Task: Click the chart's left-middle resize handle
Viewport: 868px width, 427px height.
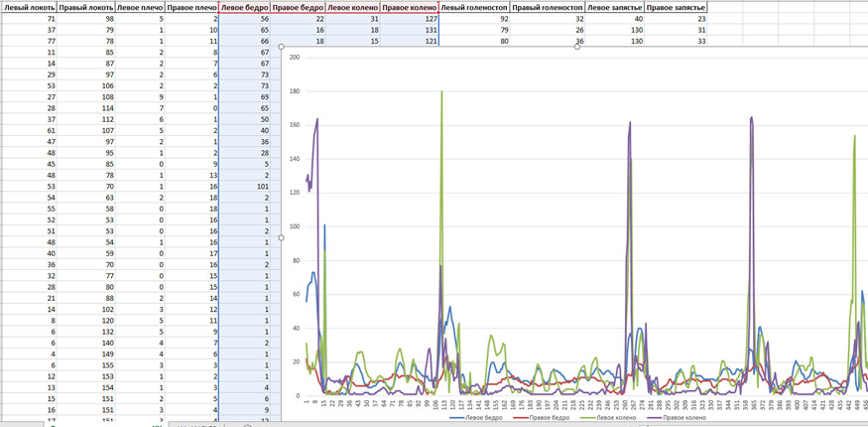Action: click(282, 238)
